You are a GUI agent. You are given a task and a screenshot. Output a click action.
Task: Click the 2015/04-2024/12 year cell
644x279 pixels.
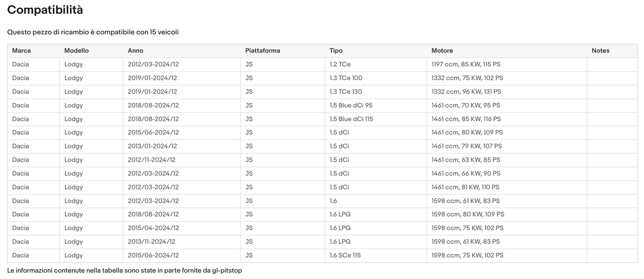153,228
